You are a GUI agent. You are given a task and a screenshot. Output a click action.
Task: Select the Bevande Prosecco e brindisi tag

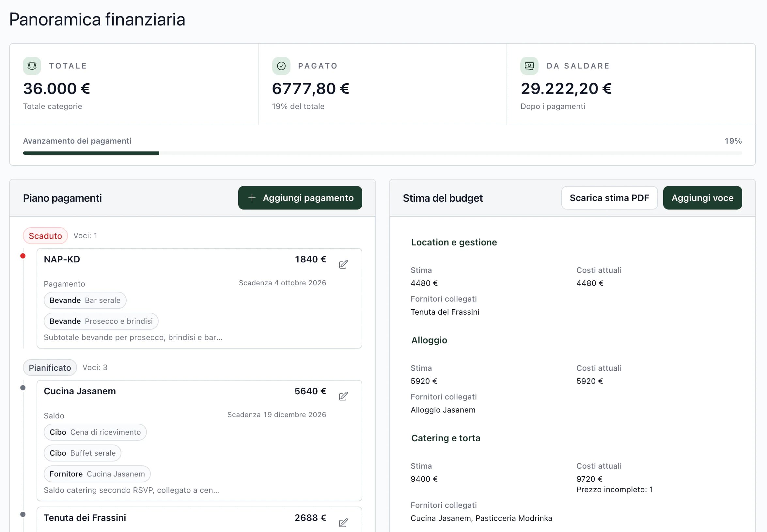(101, 321)
